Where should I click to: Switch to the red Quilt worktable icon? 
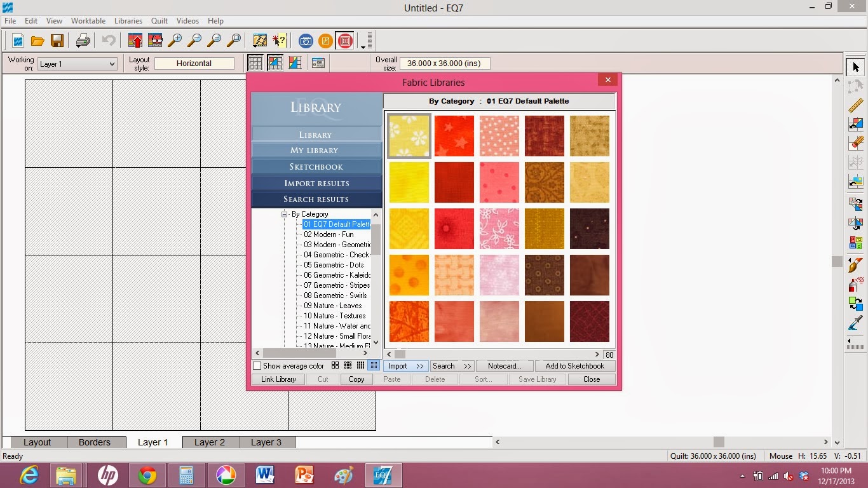[x=345, y=41]
